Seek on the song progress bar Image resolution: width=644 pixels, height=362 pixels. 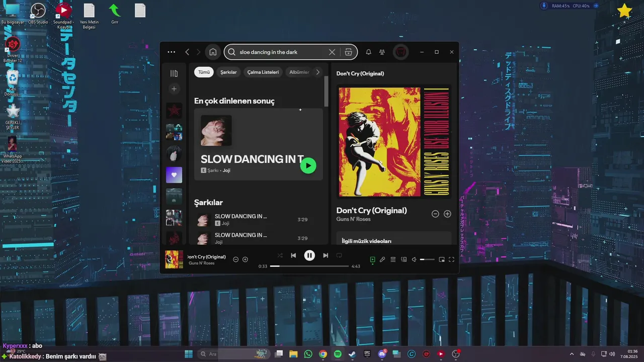click(x=309, y=266)
